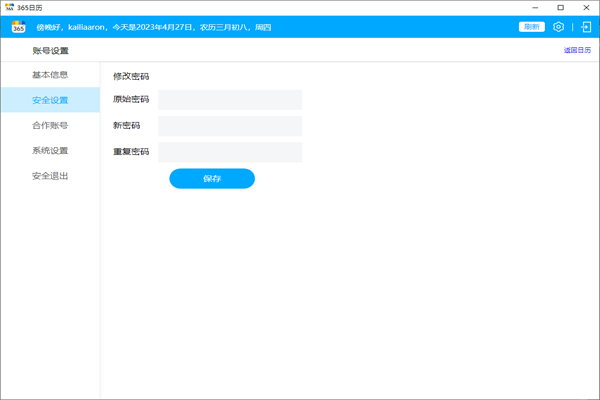Image resolution: width=600 pixels, height=400 pixels.
Task: Focus the 原始密码 input field
Action: [230, 100]
